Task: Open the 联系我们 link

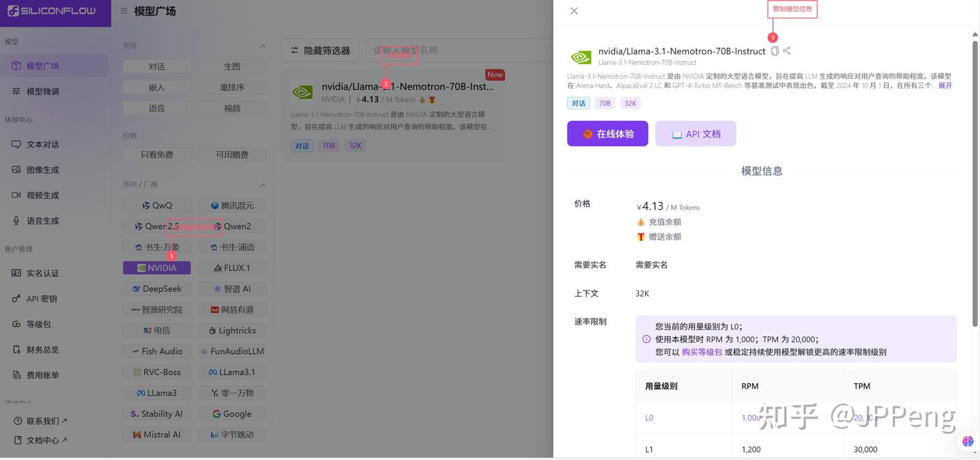Action: pos(41,421)
